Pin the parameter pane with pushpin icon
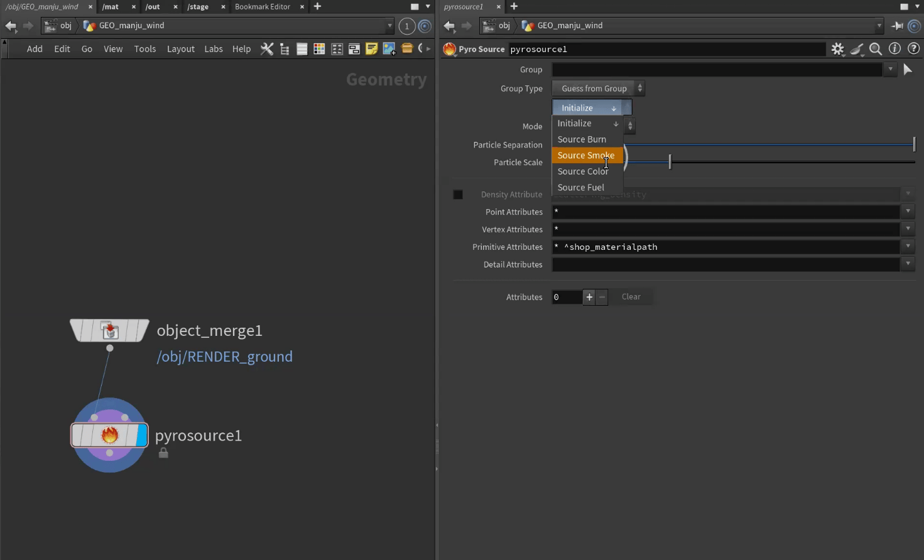 tap(897, 26)
